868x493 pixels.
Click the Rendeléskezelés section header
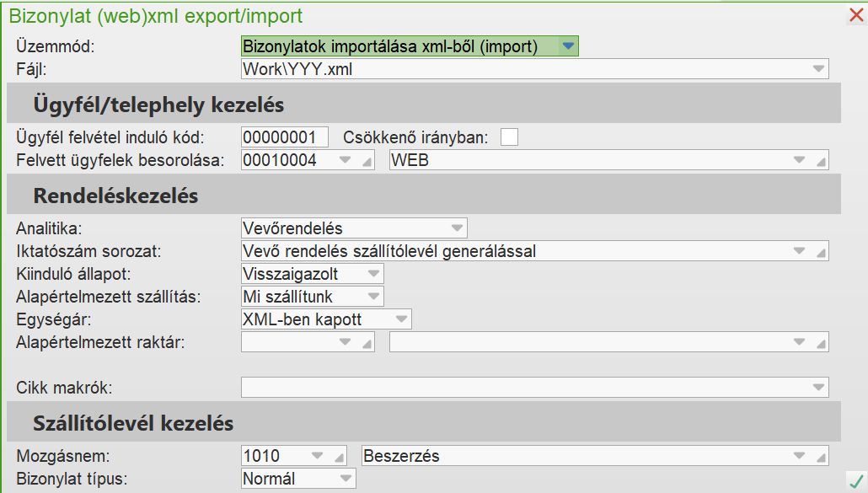point(116,196)
